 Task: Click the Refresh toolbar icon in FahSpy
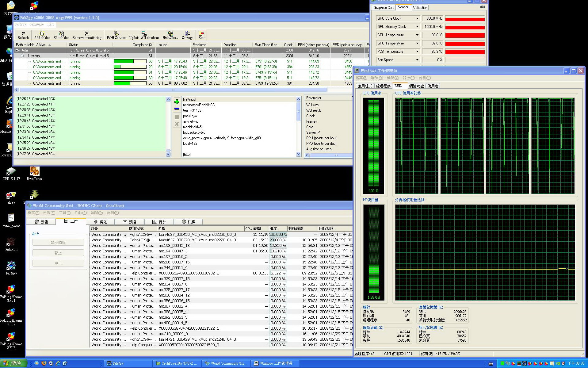pos(23,35)
